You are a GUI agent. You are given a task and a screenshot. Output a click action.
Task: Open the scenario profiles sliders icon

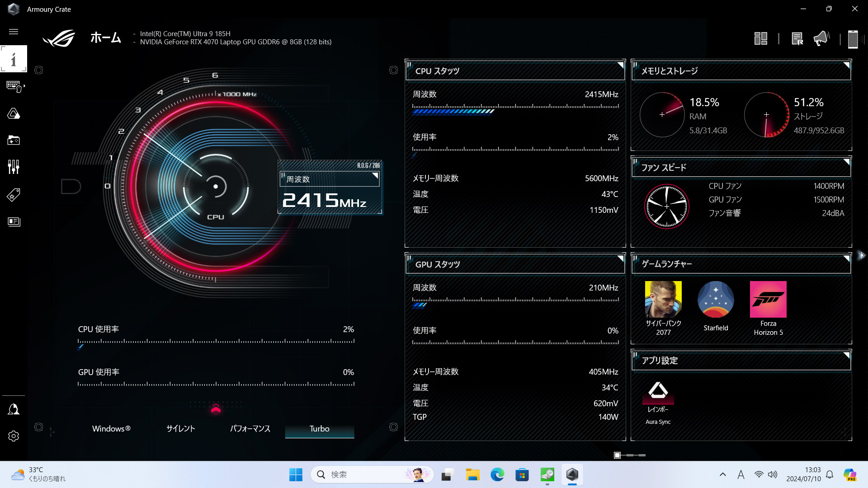(x=14, y=167)
